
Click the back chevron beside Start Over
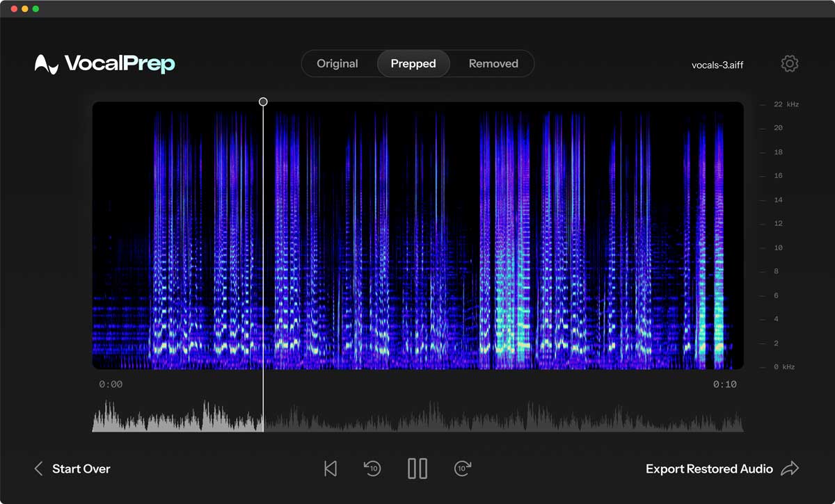tap(38, 469)
